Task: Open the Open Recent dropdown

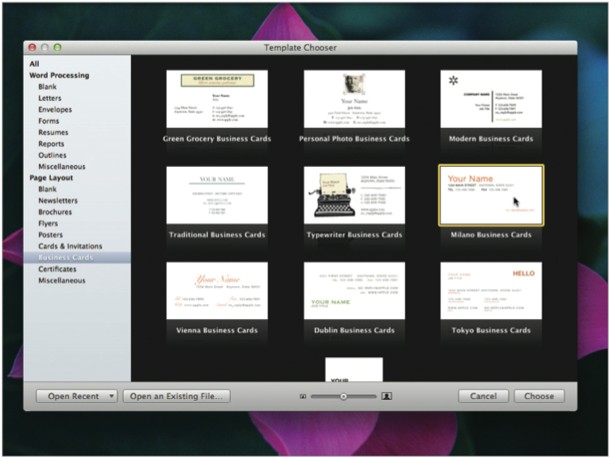Action: pyautogui.click(x=76, y=396)
